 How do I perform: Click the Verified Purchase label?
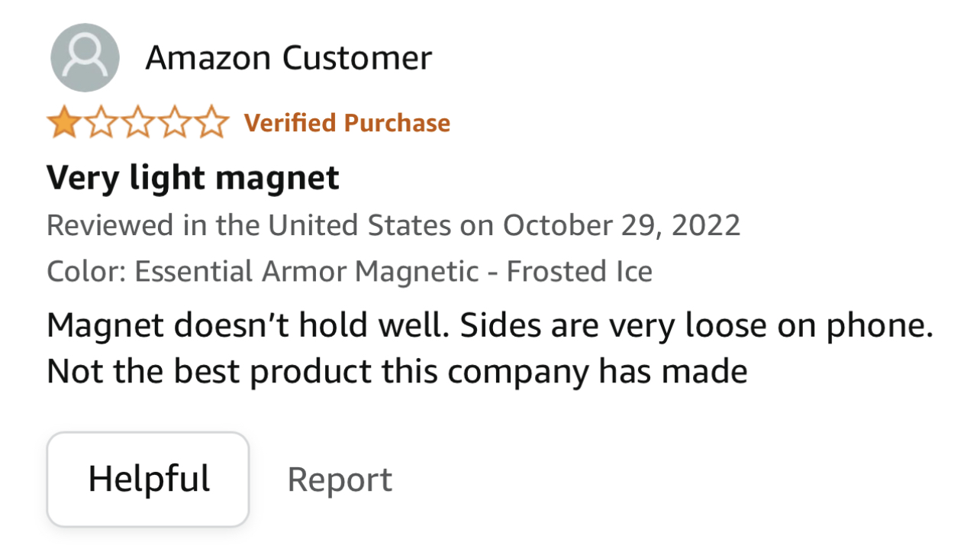click(347, 123)
